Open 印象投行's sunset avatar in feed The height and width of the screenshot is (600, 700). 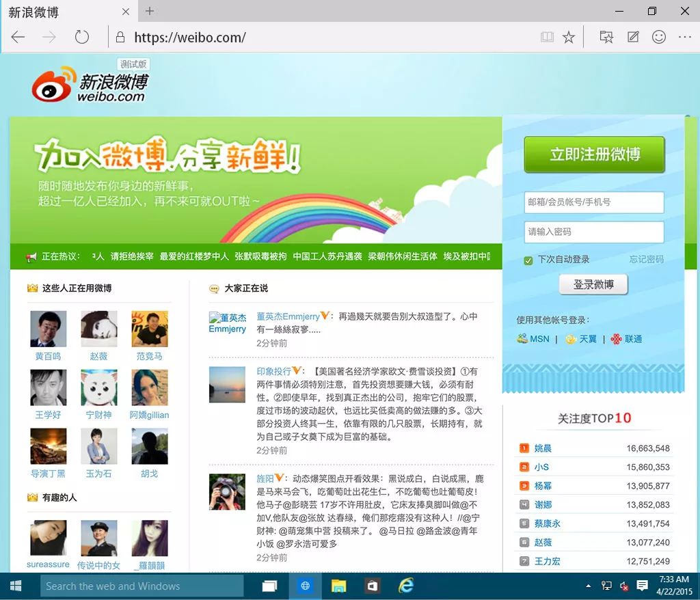point(227,385)
